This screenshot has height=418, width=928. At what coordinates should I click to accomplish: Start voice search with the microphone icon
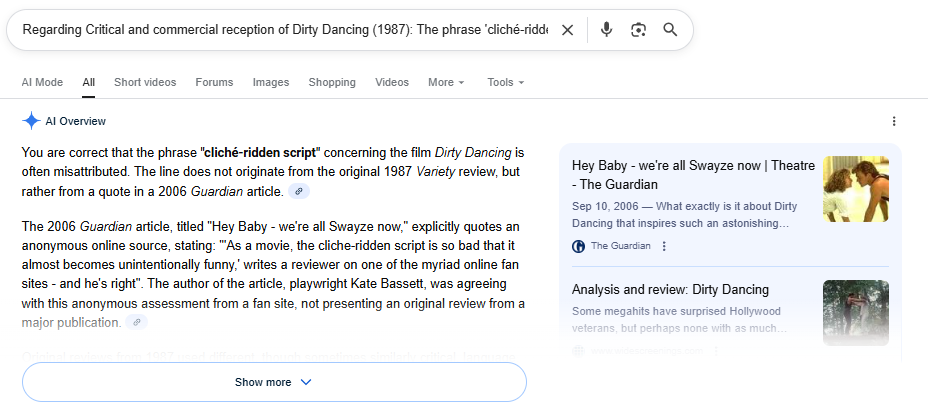tap(606, 30)
